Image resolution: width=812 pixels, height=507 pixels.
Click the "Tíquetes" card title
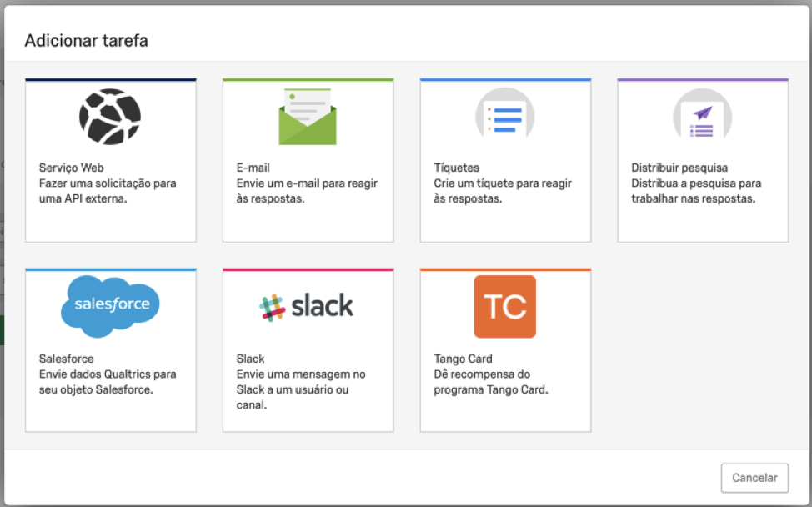point(456,168)
